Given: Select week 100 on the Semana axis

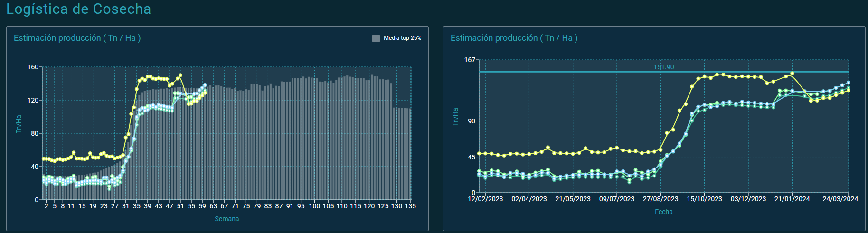Looking at the screenshot, I should pyautogui.click(x=314, y=206).
